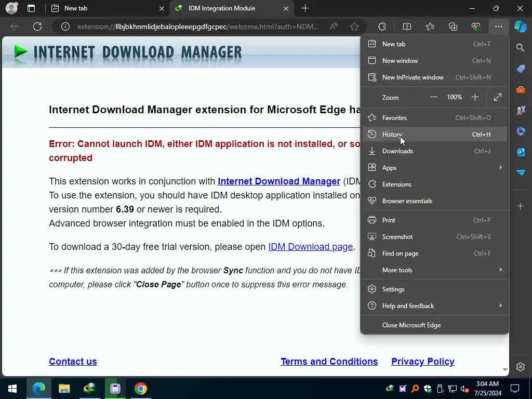
Task: Open the Favorites list toolbar icon
Action: point(430,26)
